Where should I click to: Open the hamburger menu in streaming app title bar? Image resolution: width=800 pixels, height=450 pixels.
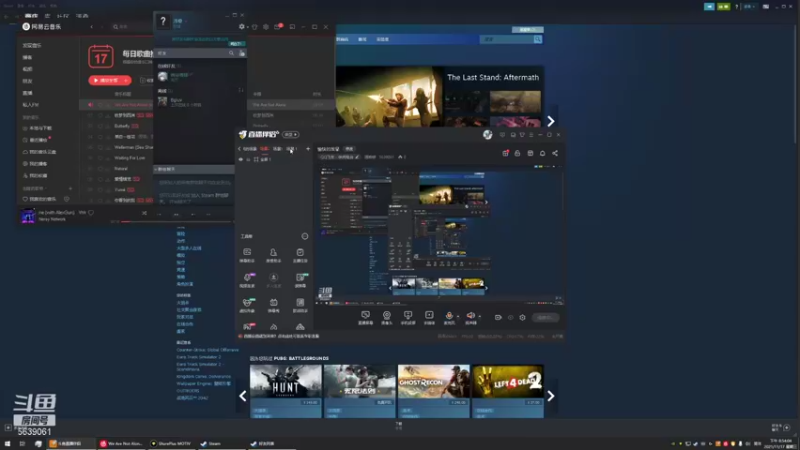[531, 135]
